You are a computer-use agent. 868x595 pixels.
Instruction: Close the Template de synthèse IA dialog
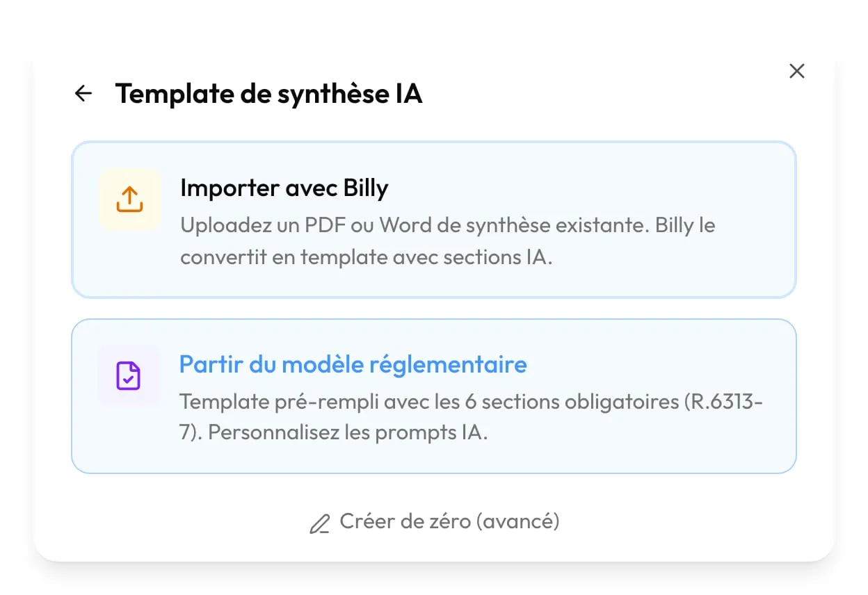click(797, 71)
